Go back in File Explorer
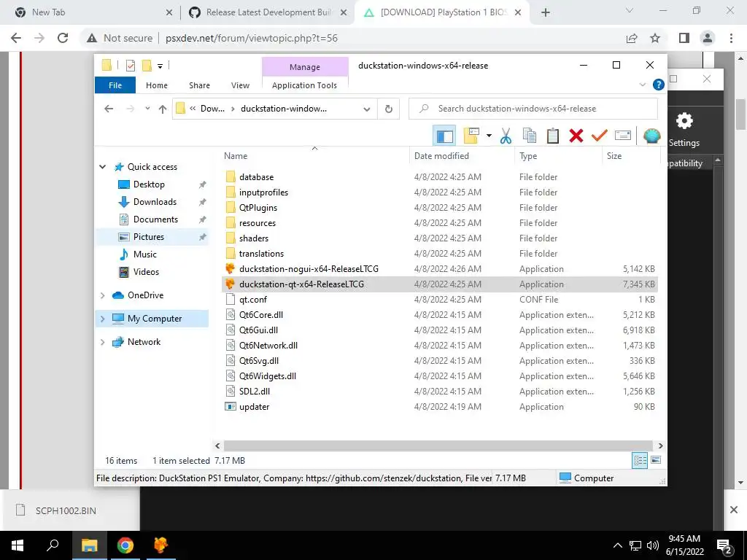Screen dimensions: 747x560 (109, 109)
